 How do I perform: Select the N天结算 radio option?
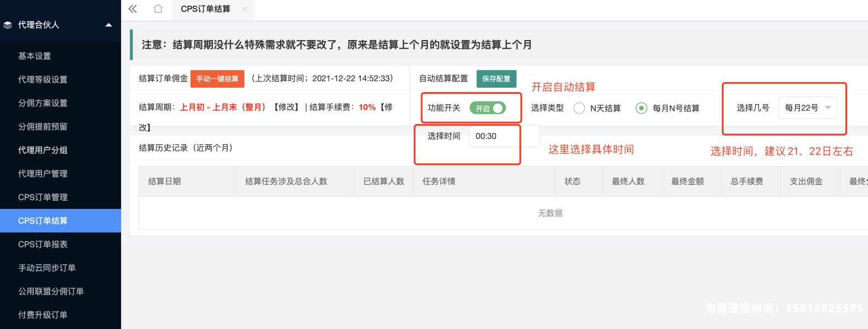click(579, 108)
